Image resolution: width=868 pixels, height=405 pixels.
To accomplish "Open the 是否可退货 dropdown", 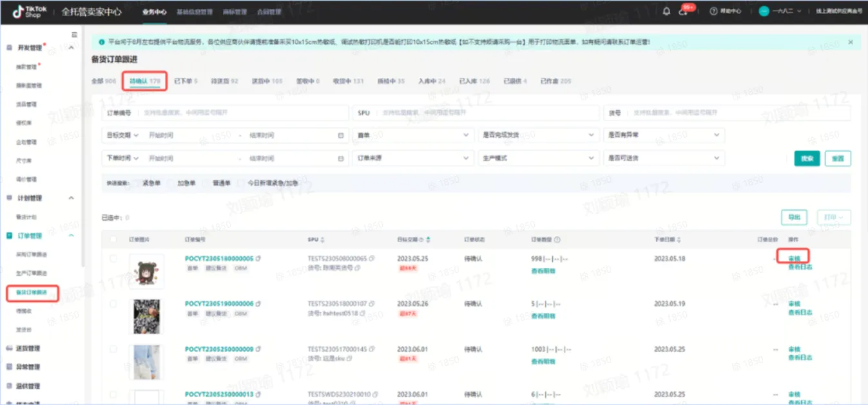I will tap(664, 158).
